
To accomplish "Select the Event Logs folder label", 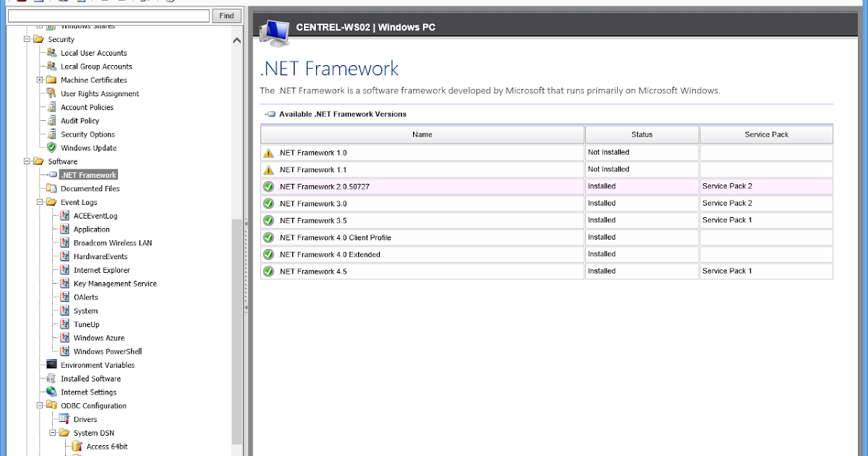I will click(79, 202).
